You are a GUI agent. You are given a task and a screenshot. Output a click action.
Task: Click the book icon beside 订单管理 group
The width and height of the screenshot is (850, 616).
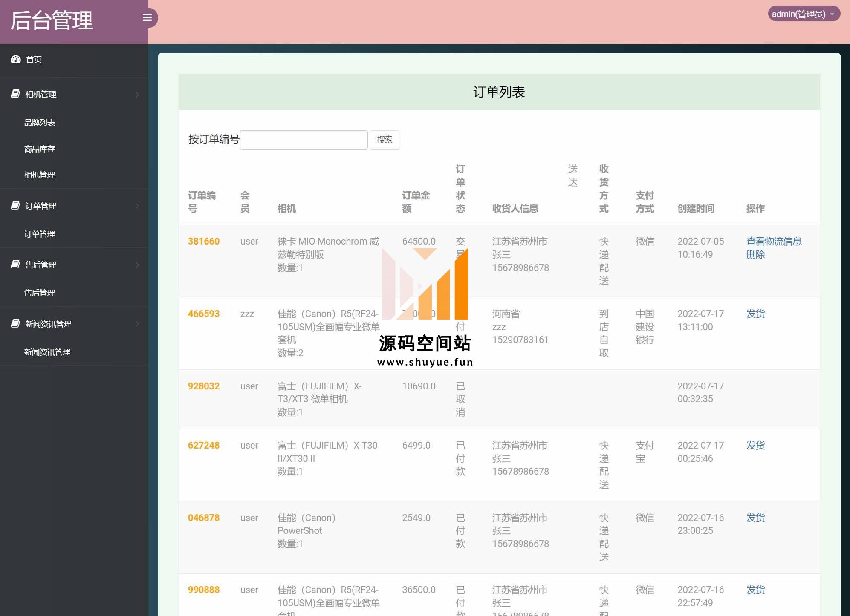[x=15, y=205]
